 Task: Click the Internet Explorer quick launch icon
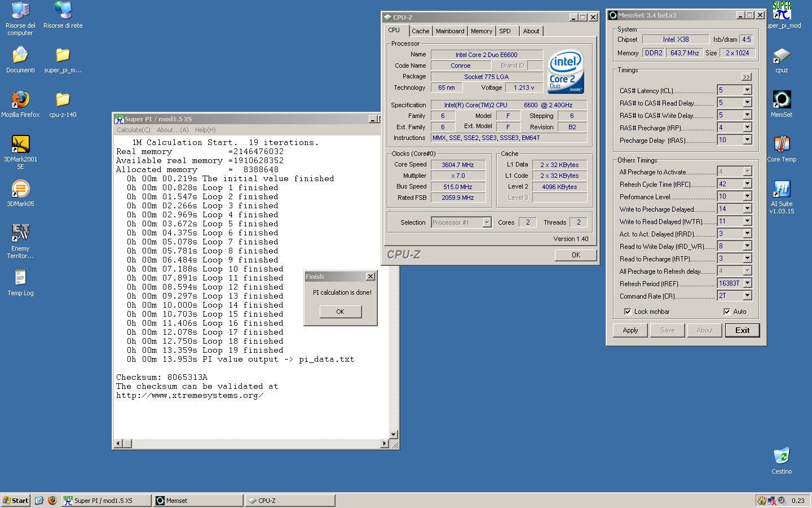pos(39,500)
